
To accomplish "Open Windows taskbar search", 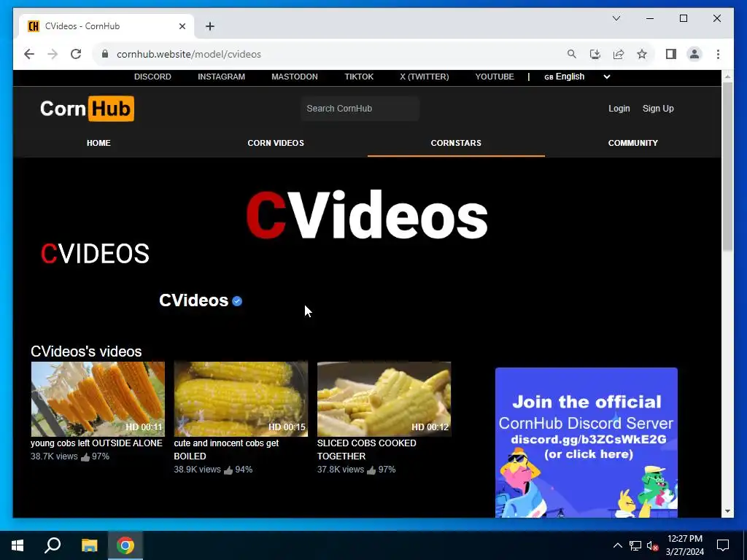I will tap(53, 545).
